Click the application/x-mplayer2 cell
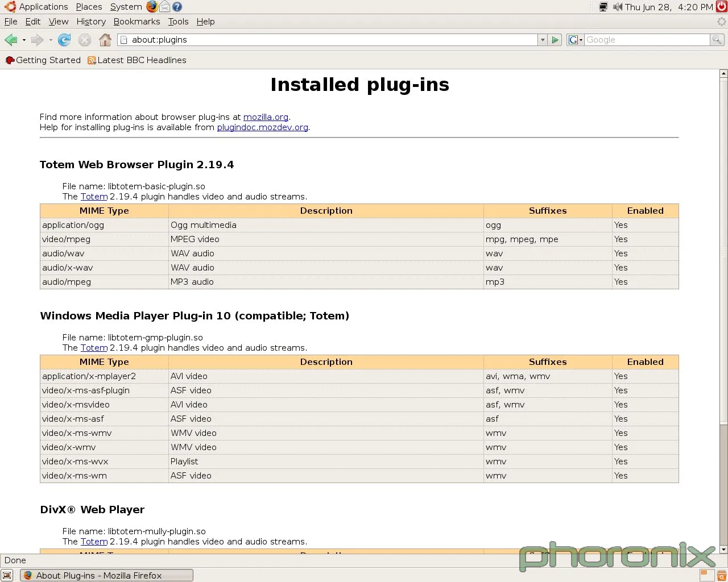 point(104,376)
